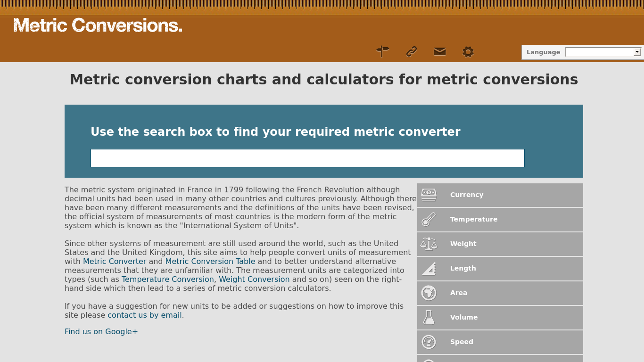Open the Language selection dropdown
The height and width of the screenshot is (362, 644).
(x=603, y=52)
